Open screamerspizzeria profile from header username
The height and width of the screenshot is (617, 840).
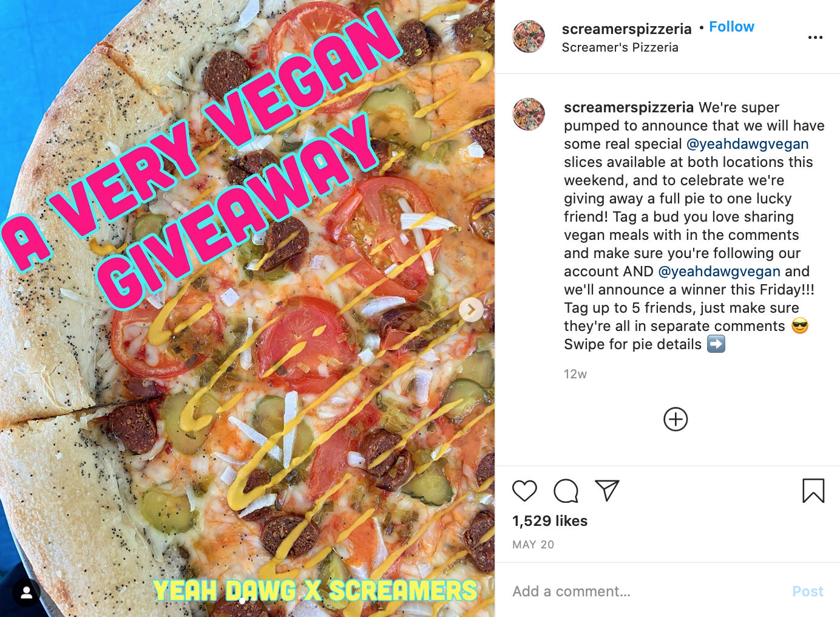pos(626,29)
